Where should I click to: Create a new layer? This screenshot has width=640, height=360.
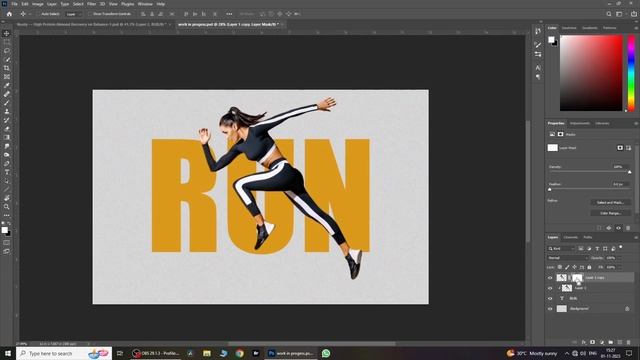pos(620,342)
